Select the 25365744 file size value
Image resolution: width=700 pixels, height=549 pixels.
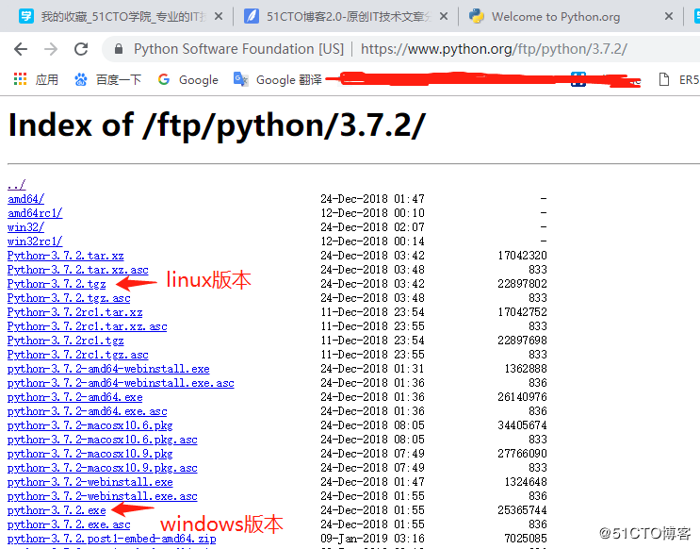522,510
